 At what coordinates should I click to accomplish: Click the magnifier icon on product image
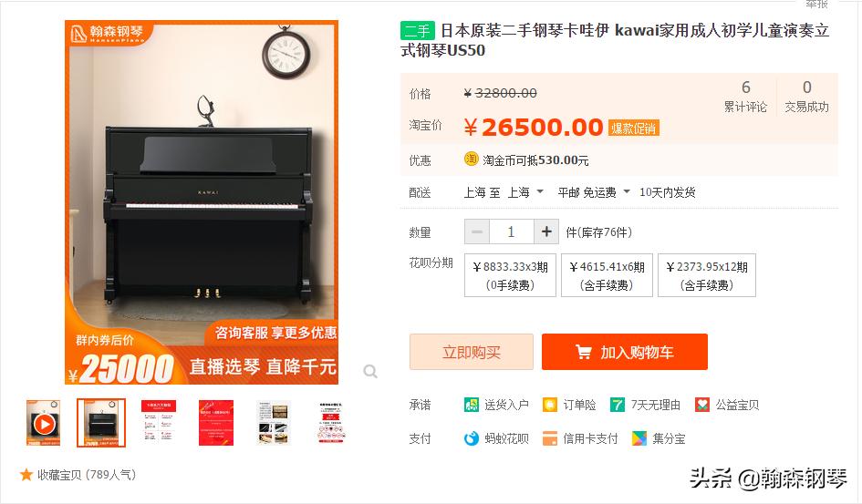[x=370, y=372]
